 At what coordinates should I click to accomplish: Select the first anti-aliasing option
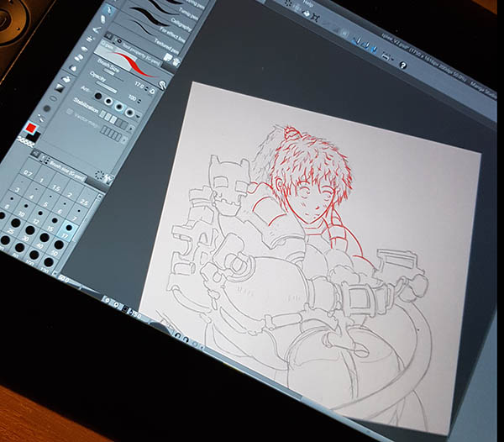(98, 96)
